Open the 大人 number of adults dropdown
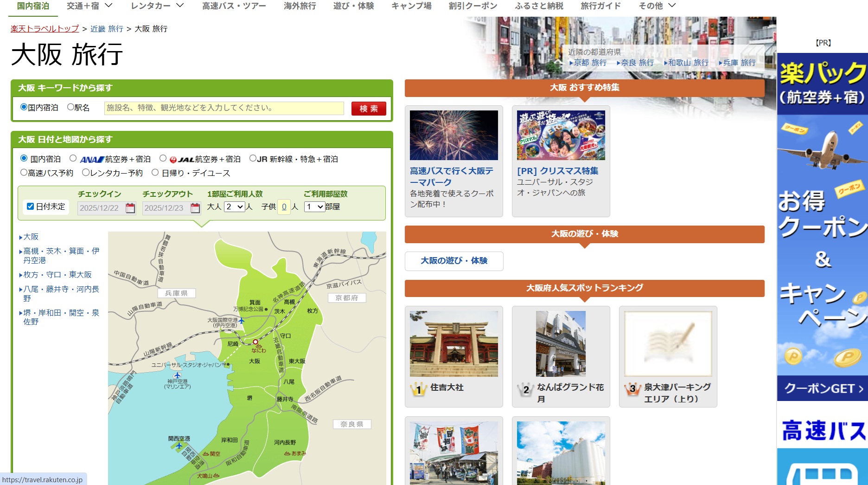Viewport: 868px width, 485px height. [235, 207]
